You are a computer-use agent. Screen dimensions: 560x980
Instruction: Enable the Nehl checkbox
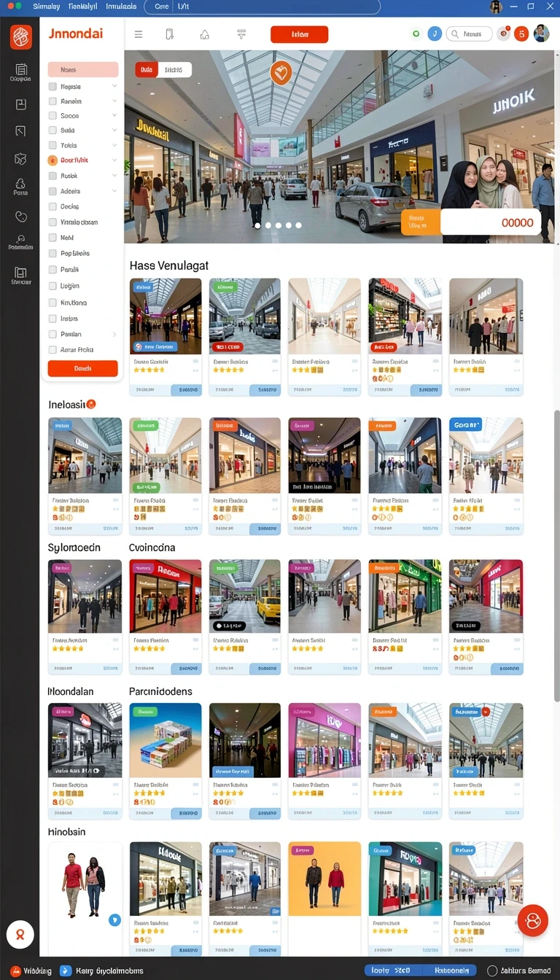tap(52, 238)
